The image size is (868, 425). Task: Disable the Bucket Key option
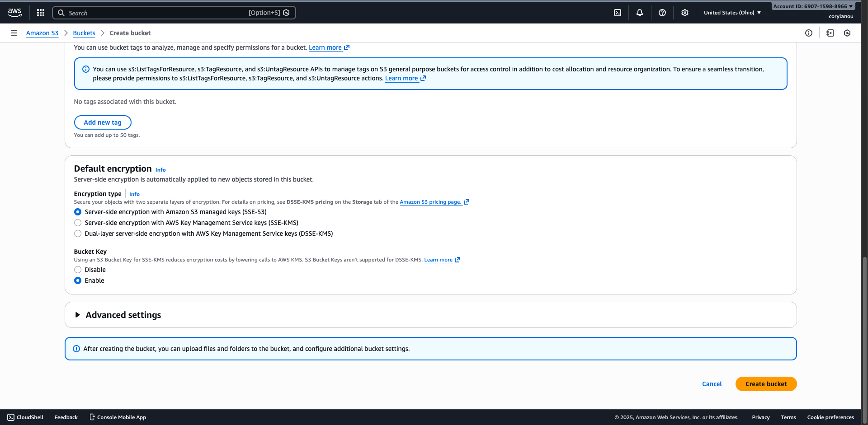tap(77, 269)
